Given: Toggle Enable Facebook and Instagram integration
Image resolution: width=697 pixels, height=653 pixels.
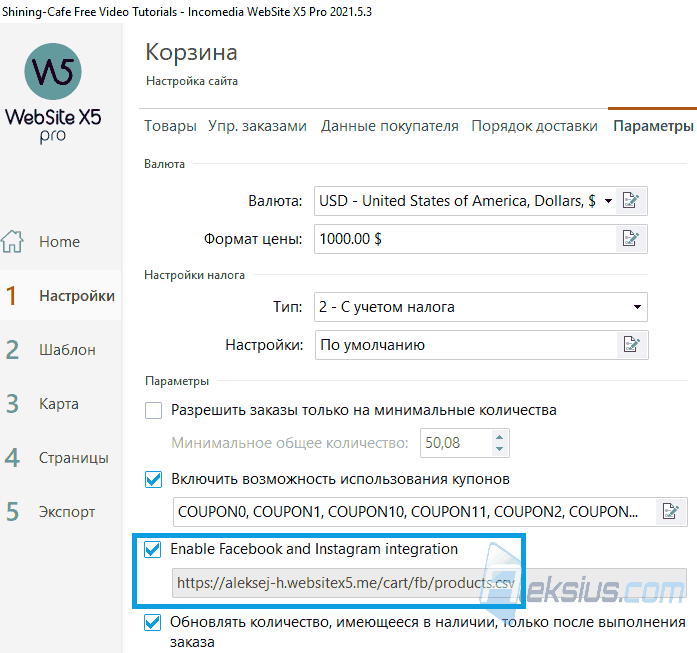Looking at the screenshot, I should click(x=152, y=549).
